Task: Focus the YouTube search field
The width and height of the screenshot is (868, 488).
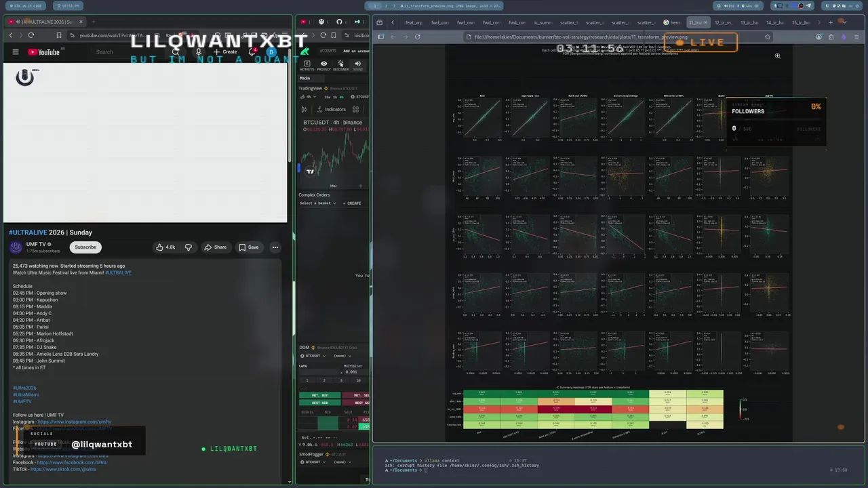Action: pyautogui.click(x=129, y=52)
